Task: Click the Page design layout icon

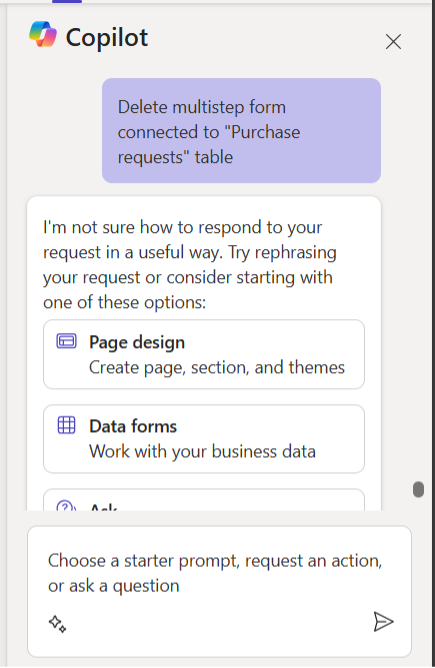Action: (x=66, y=341)
